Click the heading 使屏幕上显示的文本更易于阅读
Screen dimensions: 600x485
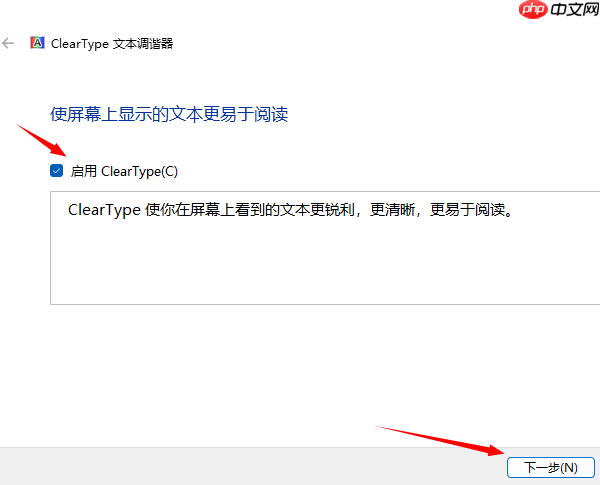pyautogui.click(x=169, y=114)
